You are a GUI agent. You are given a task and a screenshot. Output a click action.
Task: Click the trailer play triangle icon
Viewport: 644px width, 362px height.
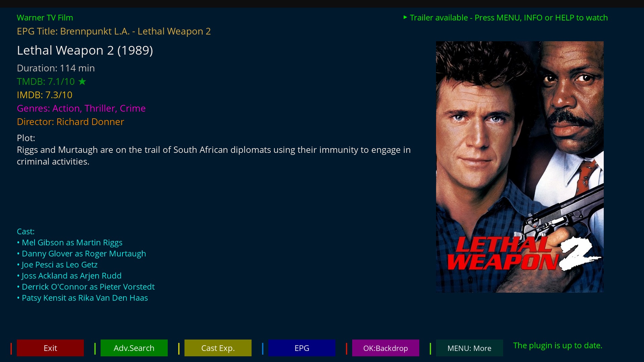(405, 17)
